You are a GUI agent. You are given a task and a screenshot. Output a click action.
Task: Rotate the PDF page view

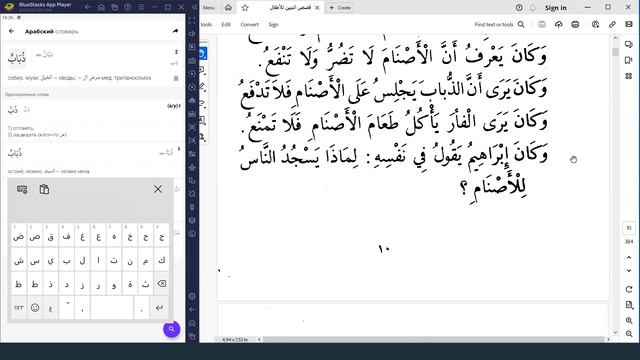629,289
